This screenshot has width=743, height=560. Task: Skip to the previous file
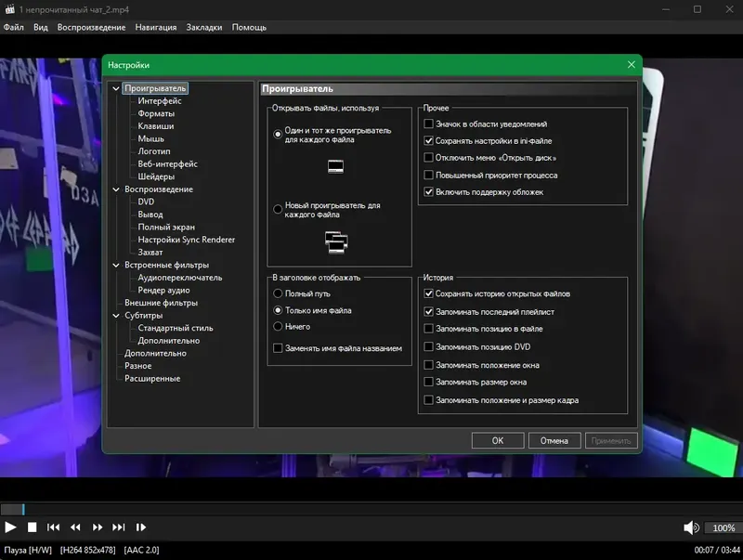click(53, 527)
